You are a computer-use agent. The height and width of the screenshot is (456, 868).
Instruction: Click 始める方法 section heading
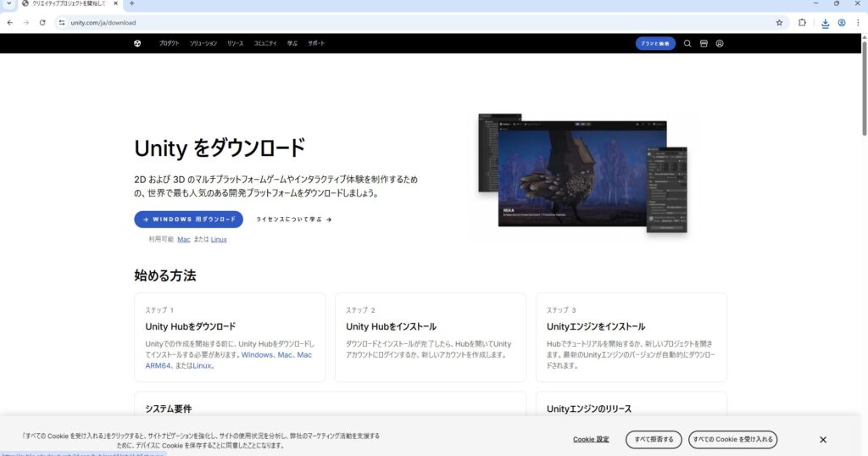165,275
